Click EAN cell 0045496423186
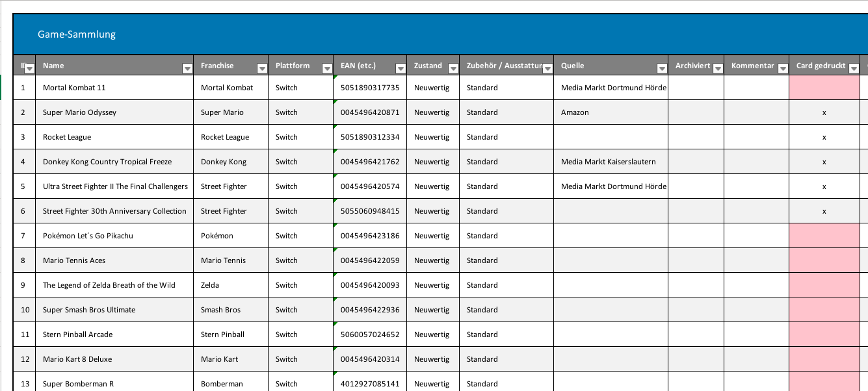This screenshot has width=868, height=391. point(370,236)
